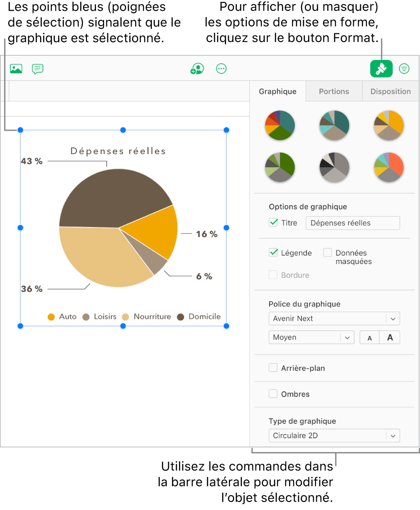Click the Type de graphique heading

302,421
